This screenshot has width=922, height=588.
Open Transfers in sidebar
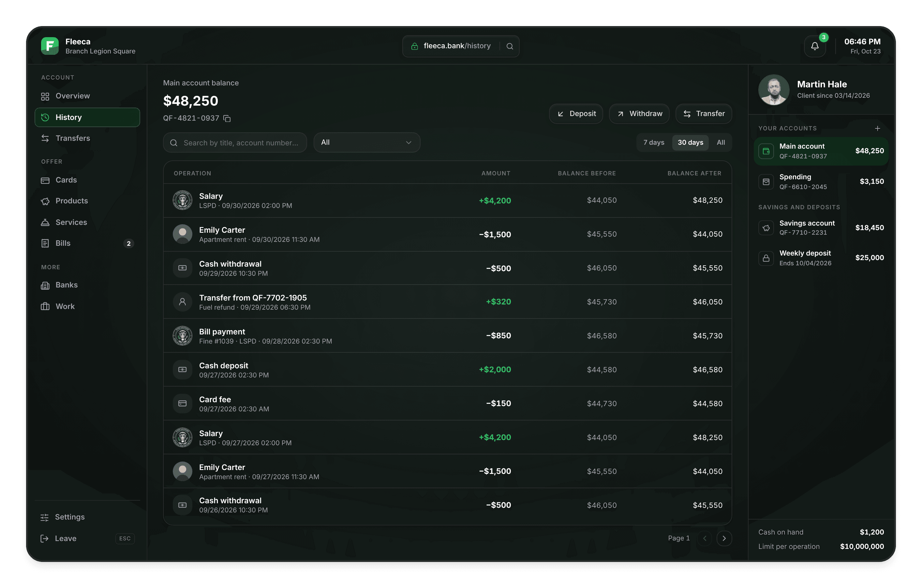coord(87,138)
